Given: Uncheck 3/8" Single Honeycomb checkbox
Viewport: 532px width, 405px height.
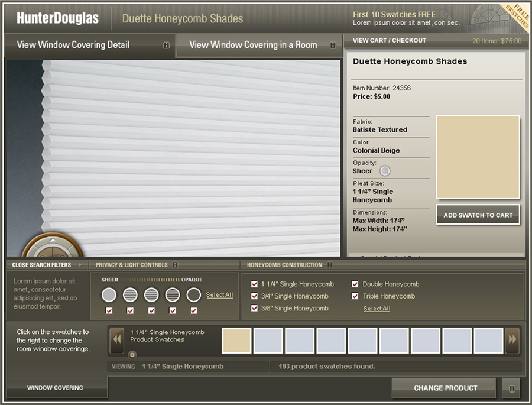Looking at the screenshot, I should click(254, 308).
